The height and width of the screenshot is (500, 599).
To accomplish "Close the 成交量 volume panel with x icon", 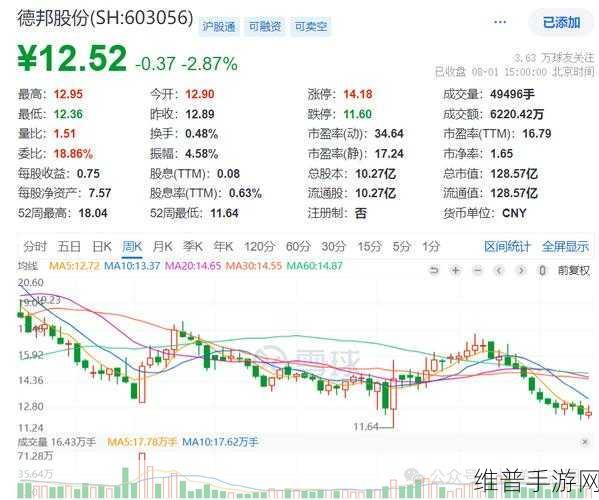I will (x=584, y=442).
